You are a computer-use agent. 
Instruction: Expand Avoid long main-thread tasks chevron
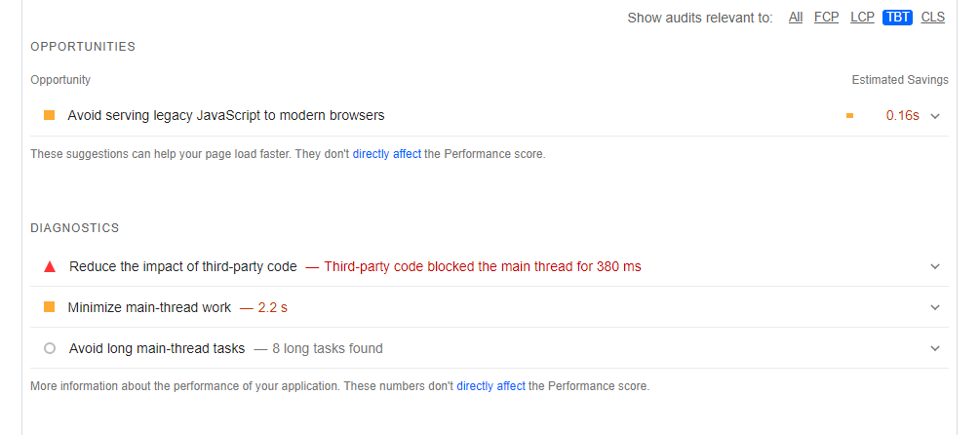click(935, 348)
